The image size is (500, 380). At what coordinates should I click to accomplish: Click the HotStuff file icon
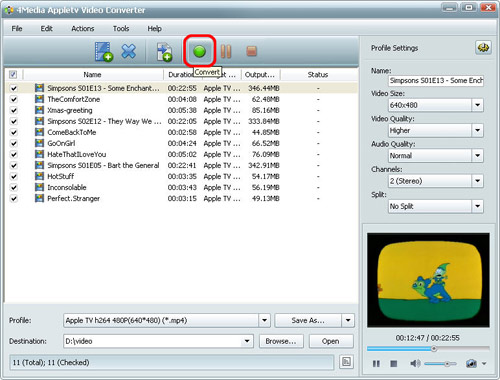[39, 176]
